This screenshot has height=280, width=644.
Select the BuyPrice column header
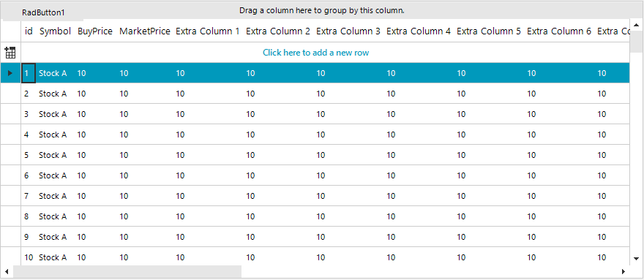[x=95, y=31]
